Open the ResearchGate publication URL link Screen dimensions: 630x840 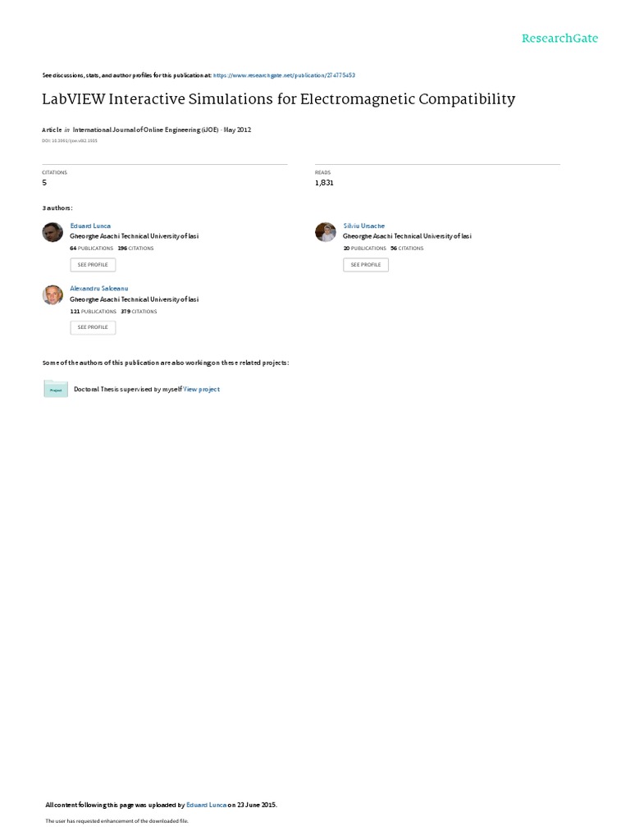[x=284, y=75]
